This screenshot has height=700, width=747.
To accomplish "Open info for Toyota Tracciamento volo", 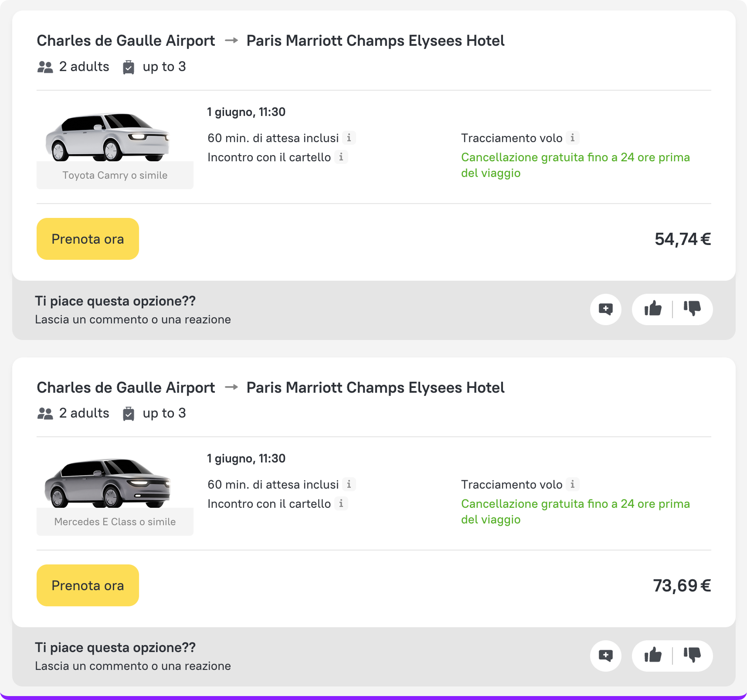I will point(573,138).
